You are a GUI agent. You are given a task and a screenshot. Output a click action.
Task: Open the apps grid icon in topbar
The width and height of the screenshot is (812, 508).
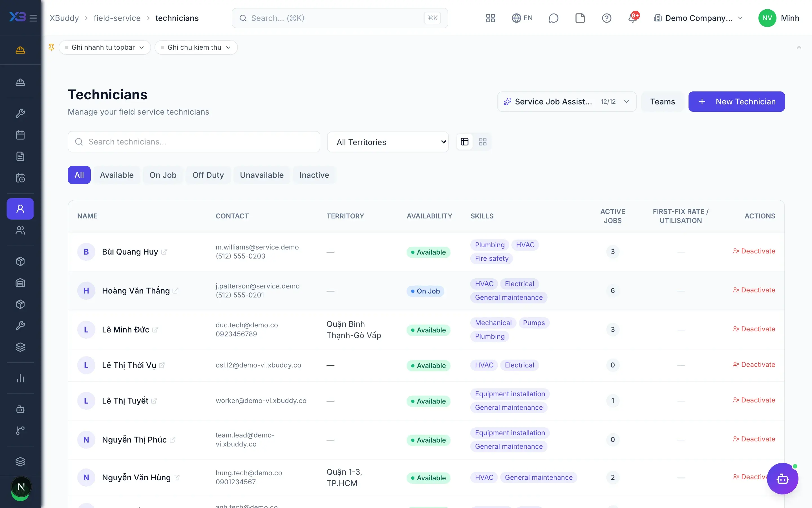coord(491,18)
